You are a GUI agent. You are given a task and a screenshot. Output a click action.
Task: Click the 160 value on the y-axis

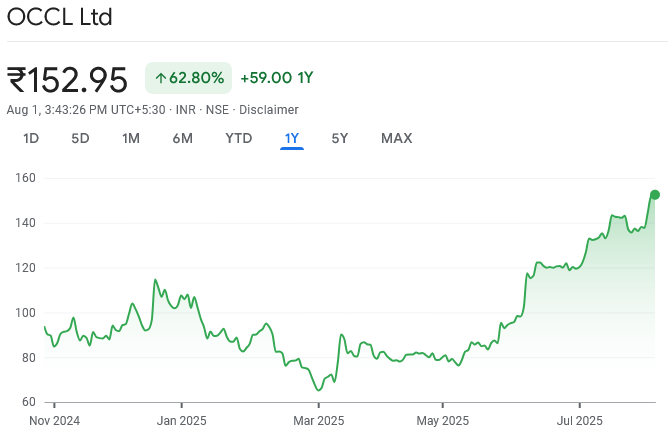coord(24,178)
